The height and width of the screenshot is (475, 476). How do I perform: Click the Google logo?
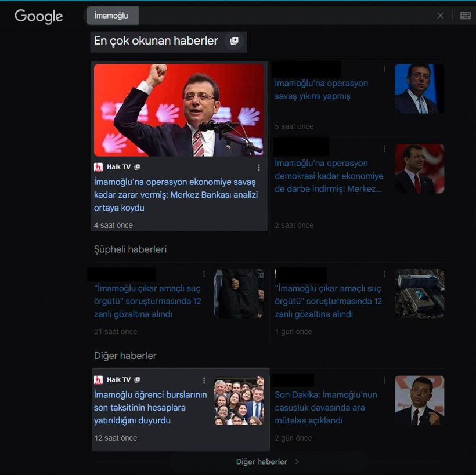click(x=38, y=16)
